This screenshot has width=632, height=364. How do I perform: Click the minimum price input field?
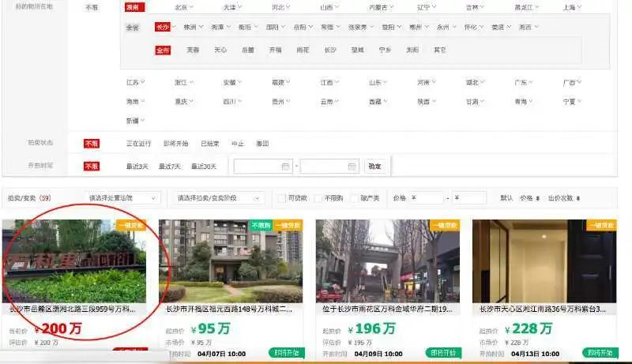[x=427, y=198]
